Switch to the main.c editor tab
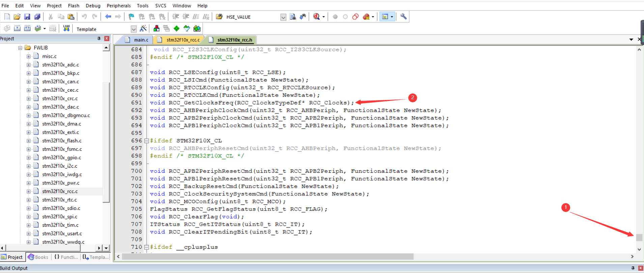 (x=137, y=40)
